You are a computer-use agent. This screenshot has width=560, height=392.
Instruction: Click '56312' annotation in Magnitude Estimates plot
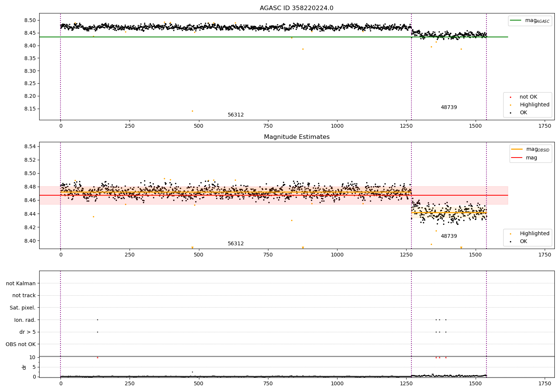coord(236,244)
